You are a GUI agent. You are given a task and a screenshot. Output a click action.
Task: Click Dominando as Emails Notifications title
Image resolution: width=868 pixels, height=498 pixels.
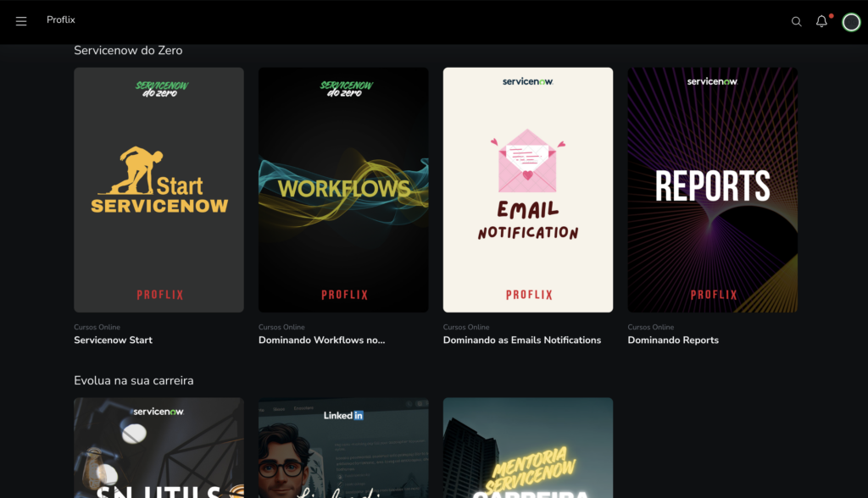(521, 340)
